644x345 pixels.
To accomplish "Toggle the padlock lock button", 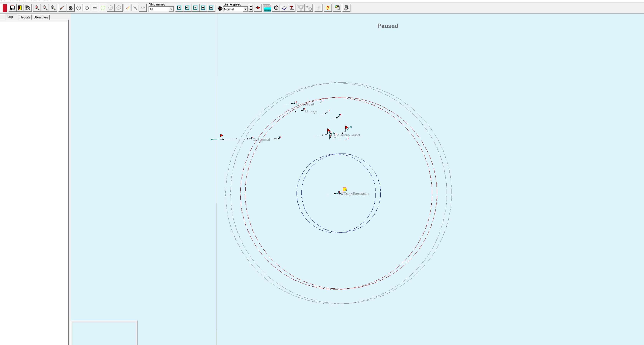I will pyautogui.click(x=70, y=8).
